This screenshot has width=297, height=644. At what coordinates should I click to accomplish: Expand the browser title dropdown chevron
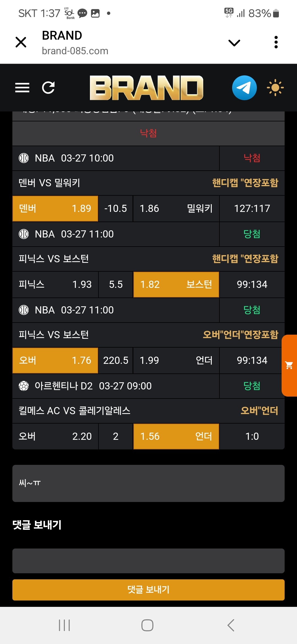click(x=234, y=43)
